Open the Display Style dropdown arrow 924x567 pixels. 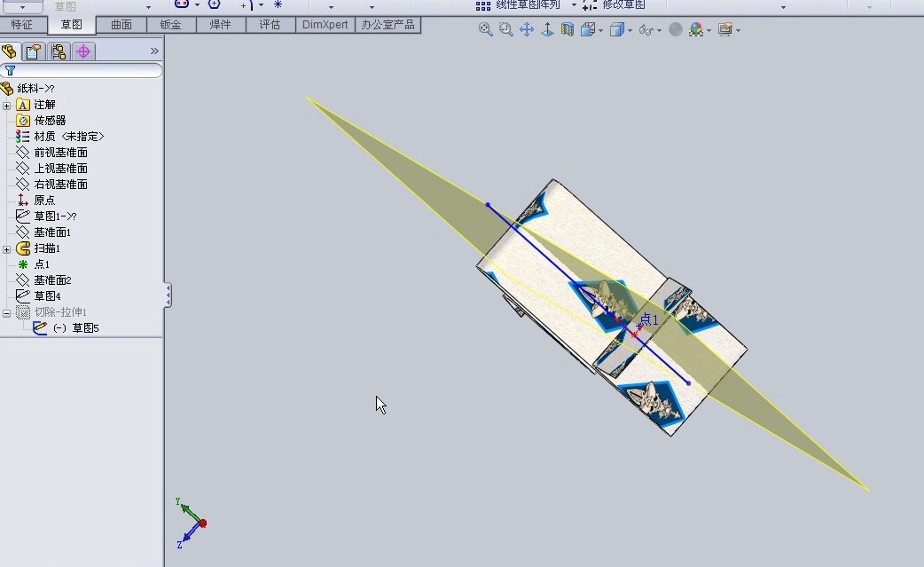click(630, 30)
